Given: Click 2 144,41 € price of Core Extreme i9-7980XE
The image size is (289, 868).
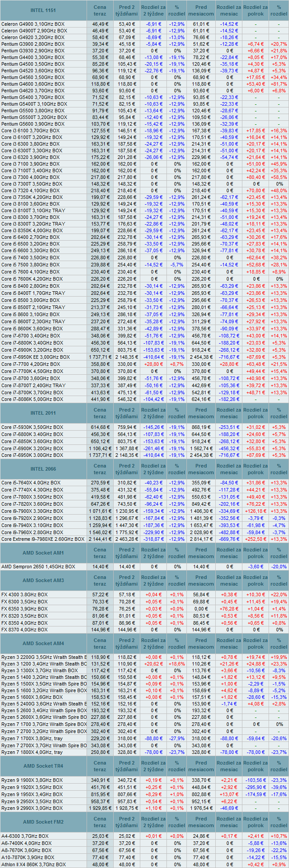Looking at the screenshot, I should [100, 539].
